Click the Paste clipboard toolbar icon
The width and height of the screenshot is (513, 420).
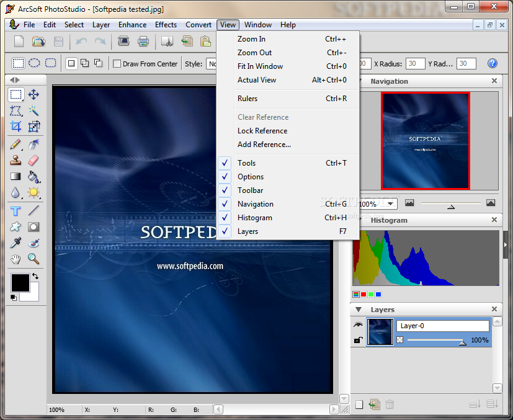click(x=205, y=42)
